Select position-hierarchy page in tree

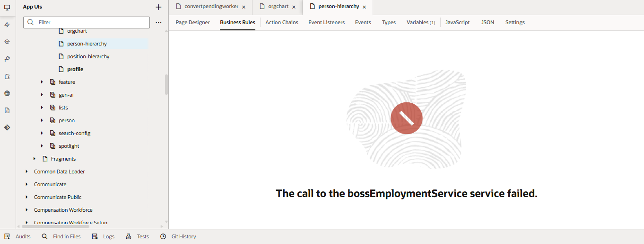(88, 56)
